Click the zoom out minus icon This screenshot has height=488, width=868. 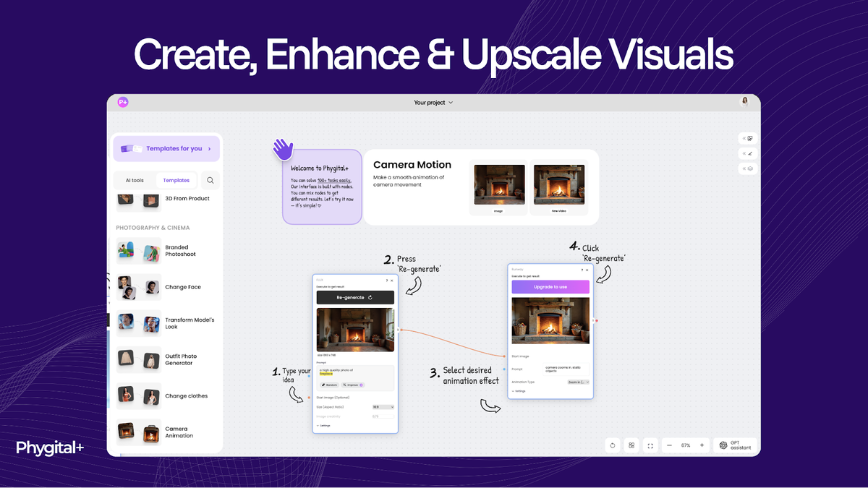coord(669,445)
